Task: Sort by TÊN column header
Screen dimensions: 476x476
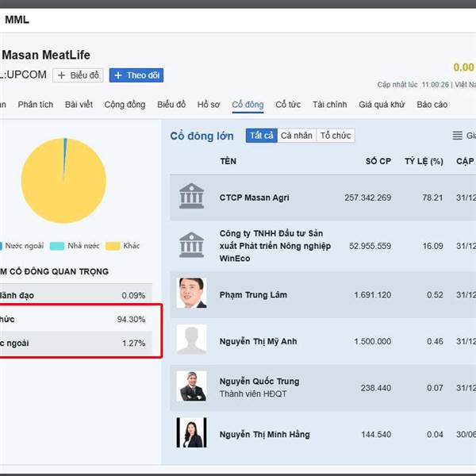Action: 228,161
